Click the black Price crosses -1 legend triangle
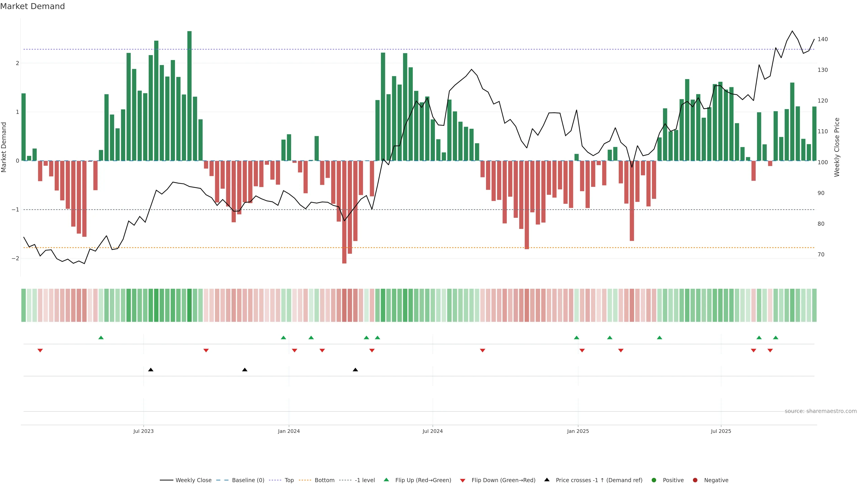The image size is (868, 488). click(547, 480)
